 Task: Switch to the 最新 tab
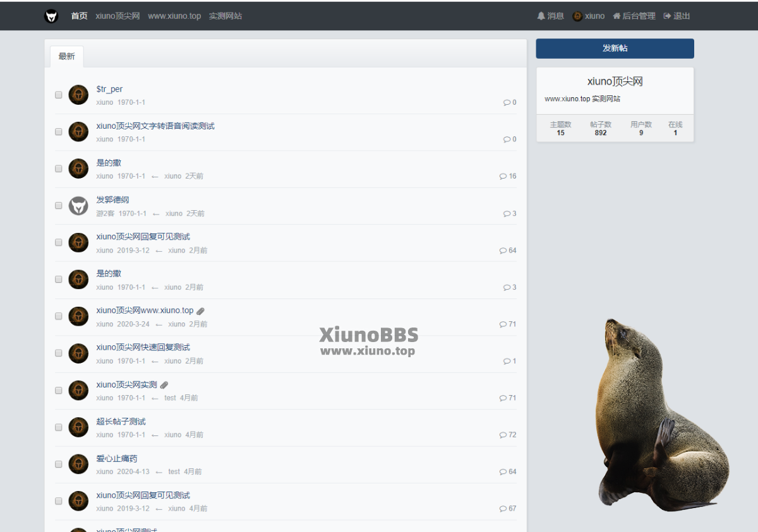pos(66,56)
